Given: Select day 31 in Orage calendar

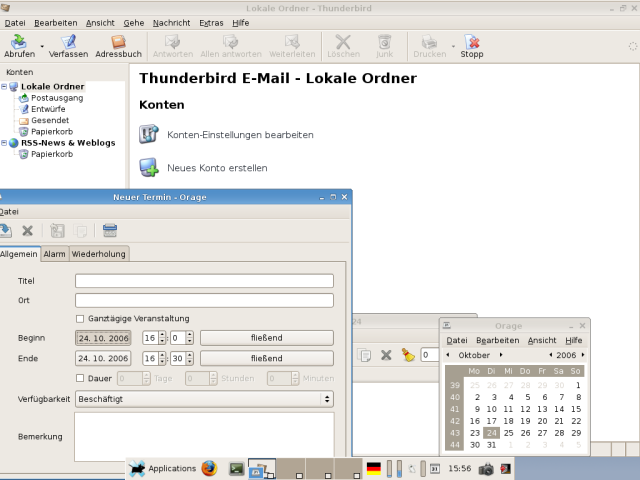Looking at the screenshot, I should pyautogui.click(x=491, y=445).
